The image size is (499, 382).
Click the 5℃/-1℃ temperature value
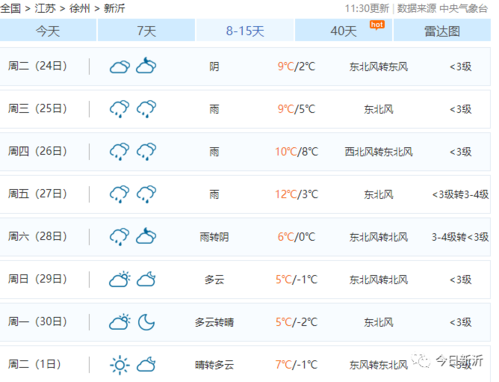[296, 279]
